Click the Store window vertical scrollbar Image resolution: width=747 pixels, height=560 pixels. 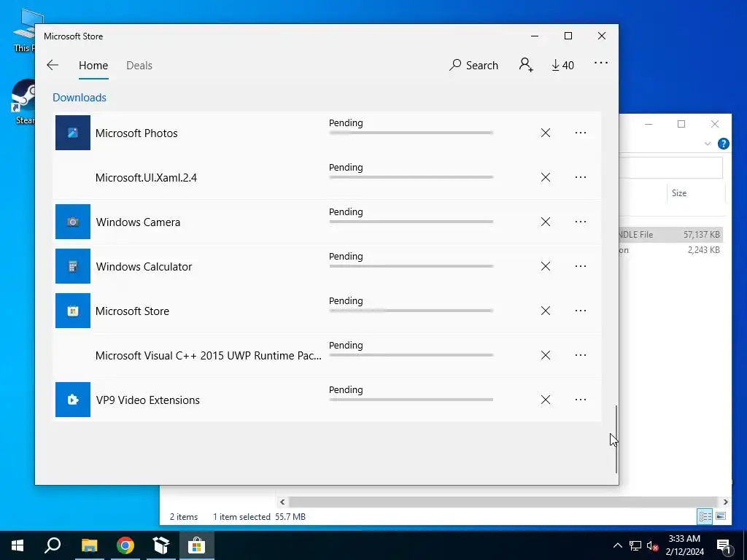(616, 439)
